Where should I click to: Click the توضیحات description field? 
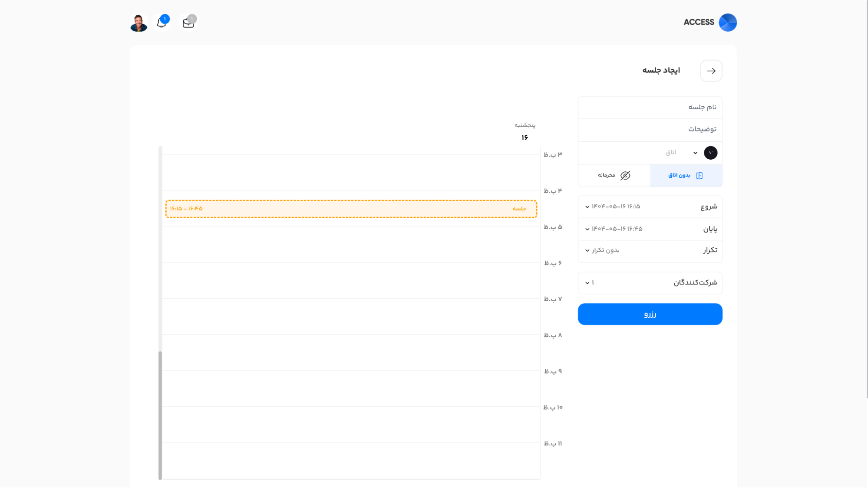pyautogui.click(x=650, y=129)
